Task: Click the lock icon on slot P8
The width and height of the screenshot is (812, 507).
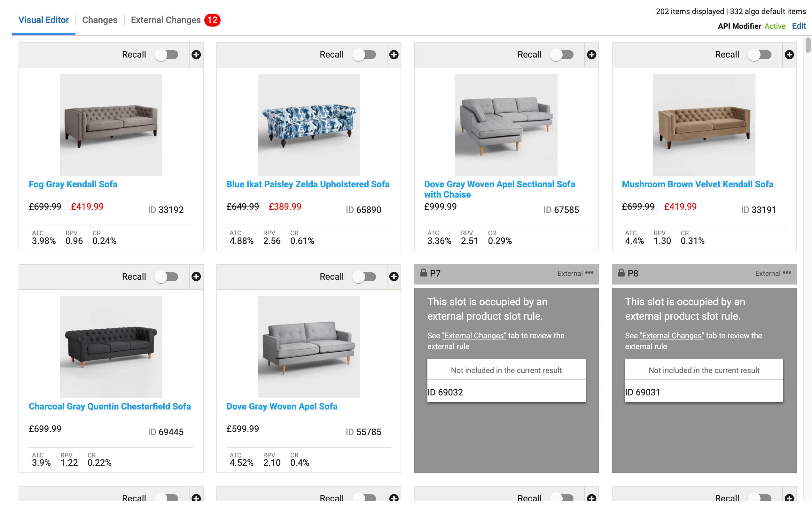Action: pyautogui.click(x=621, y=273)
